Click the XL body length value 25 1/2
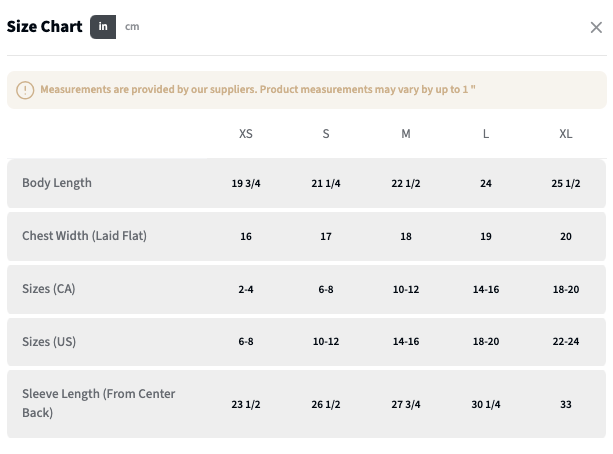The width and height of the screenshot is (613, 454). 566,184
